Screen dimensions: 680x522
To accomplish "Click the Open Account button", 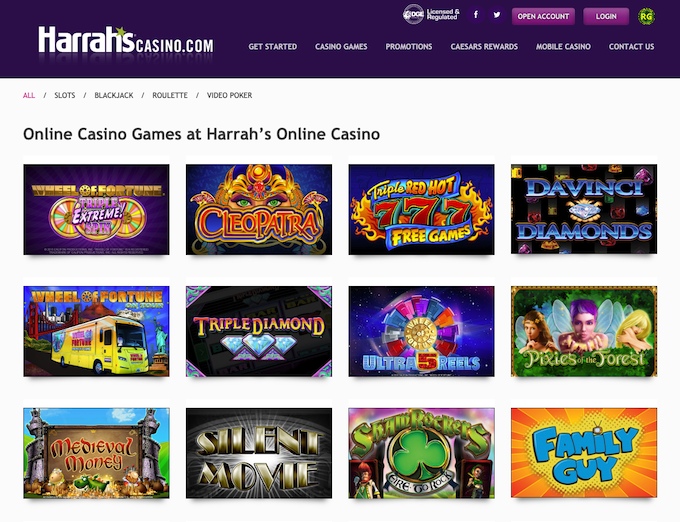I will click(543, 16).
